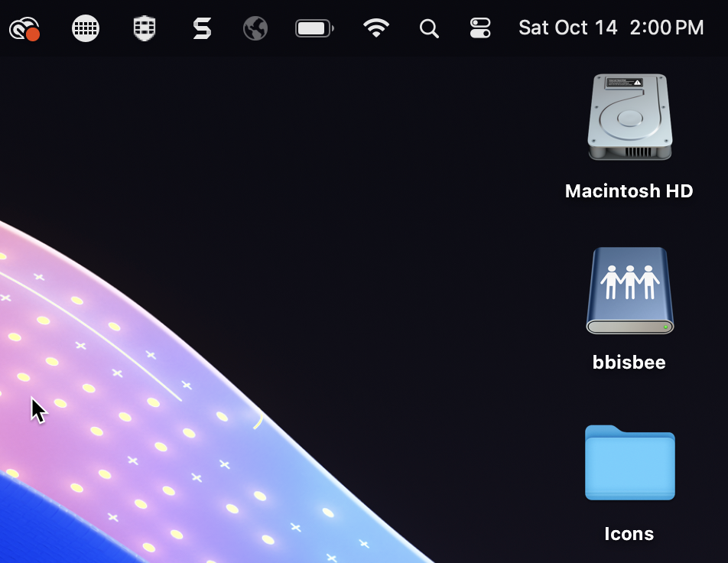Click the pixelated shield menu bar icon

pyautogui.click(x=143, y=28)
